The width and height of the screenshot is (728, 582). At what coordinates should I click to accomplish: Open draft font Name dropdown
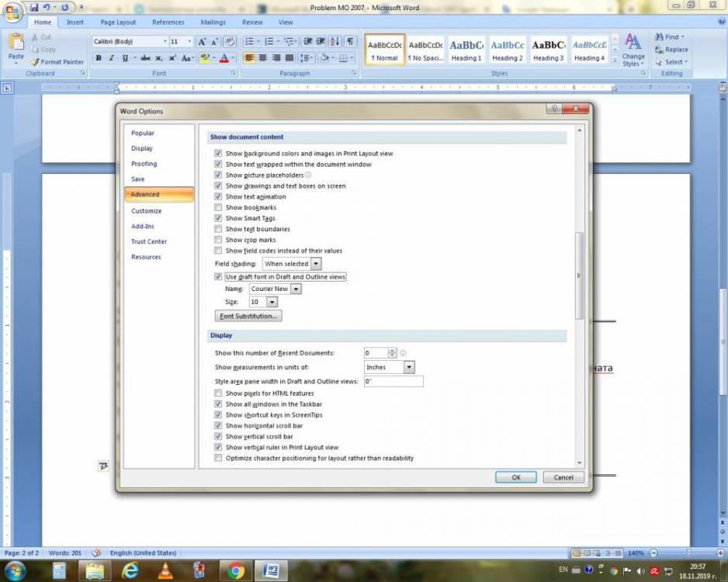click(296, 289)
